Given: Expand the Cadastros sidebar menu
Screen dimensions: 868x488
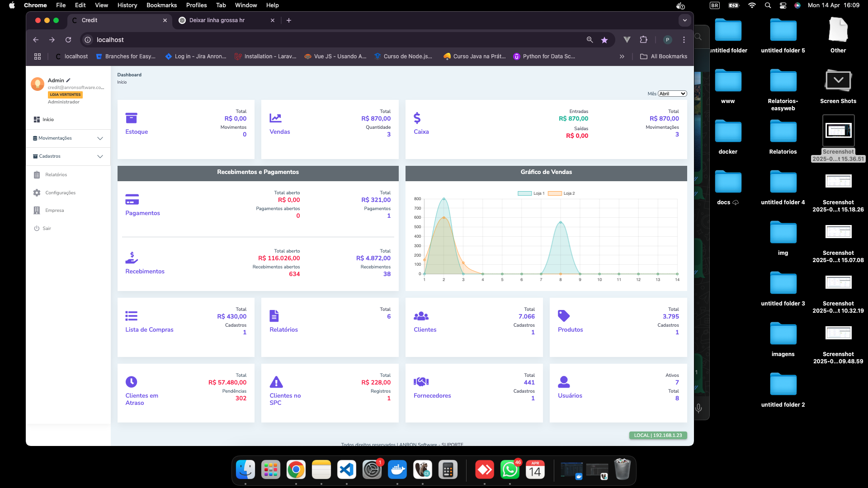Looking at the screenshot, I should 68,156.
